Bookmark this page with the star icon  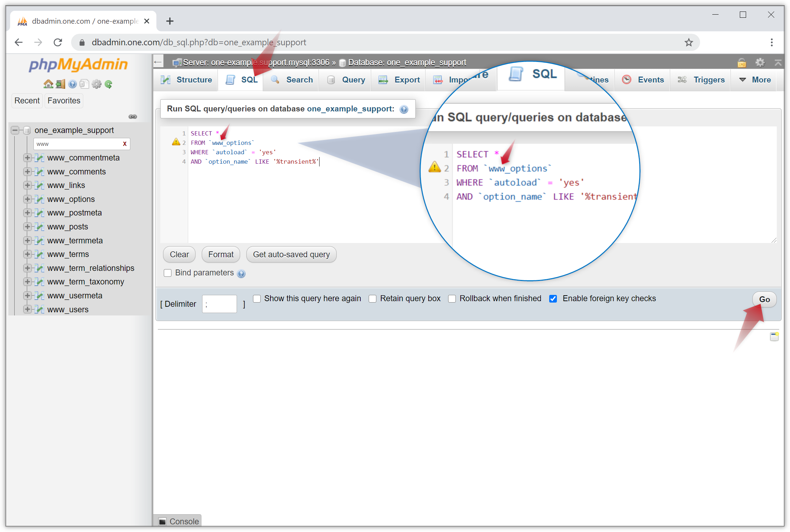(x=689, y=42)
